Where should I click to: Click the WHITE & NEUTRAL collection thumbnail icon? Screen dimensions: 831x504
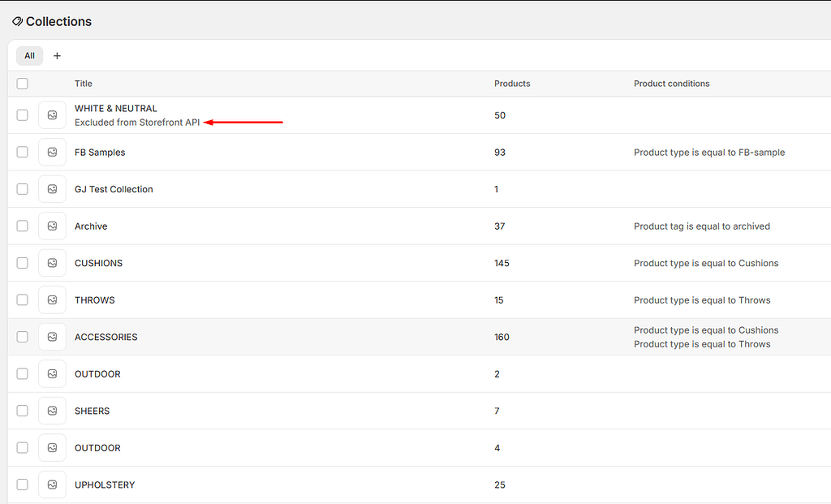(52, 114)
